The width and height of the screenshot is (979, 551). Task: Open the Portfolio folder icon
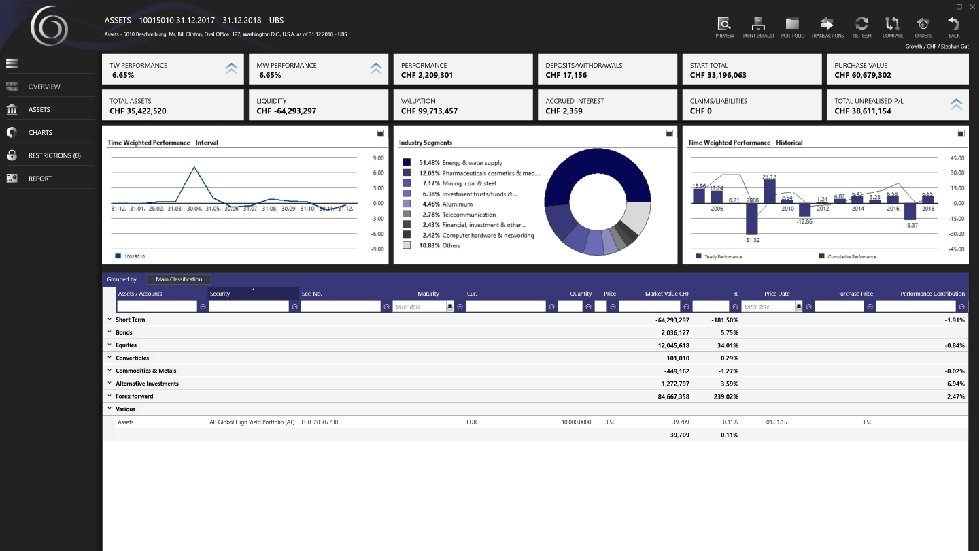pyautogui.click(x=792, y=26)
